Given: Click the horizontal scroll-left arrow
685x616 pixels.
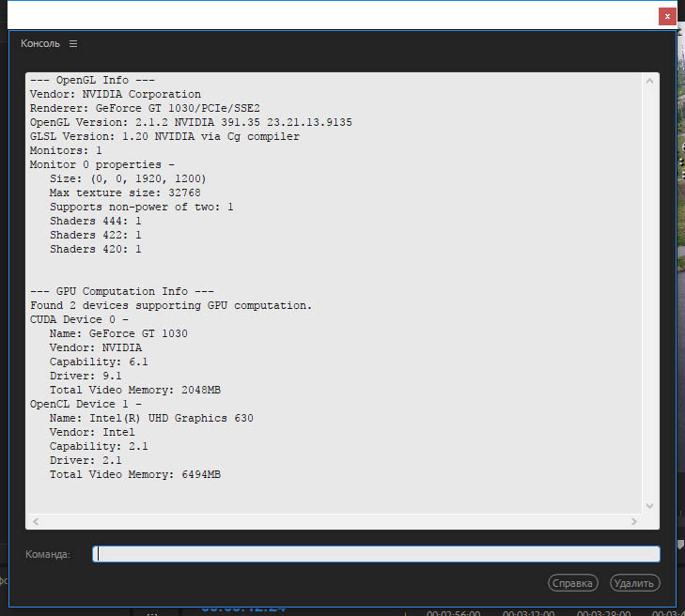Looking at the screenshot, I should coord(36,521).
